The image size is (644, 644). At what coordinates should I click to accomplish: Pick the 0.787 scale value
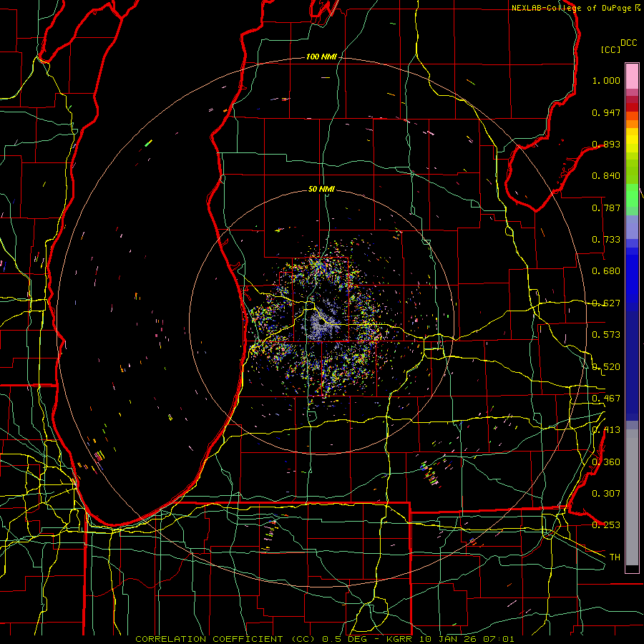click(x=606, y=208)
